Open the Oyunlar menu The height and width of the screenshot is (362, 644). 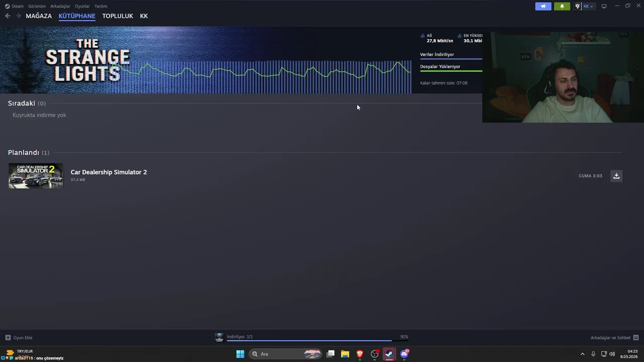click(x=82, y=6)
